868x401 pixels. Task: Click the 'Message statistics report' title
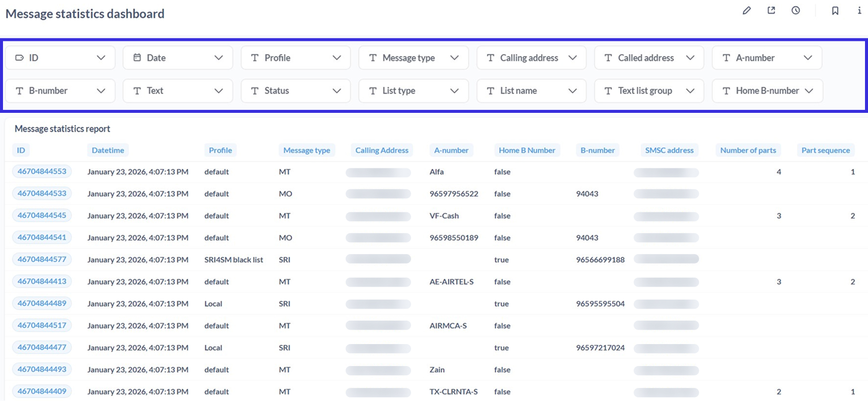tap(62, 129)
